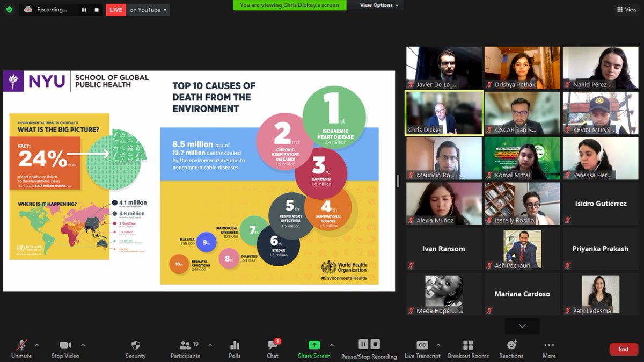
Task: End the meeting
Action: click(623, 349)
